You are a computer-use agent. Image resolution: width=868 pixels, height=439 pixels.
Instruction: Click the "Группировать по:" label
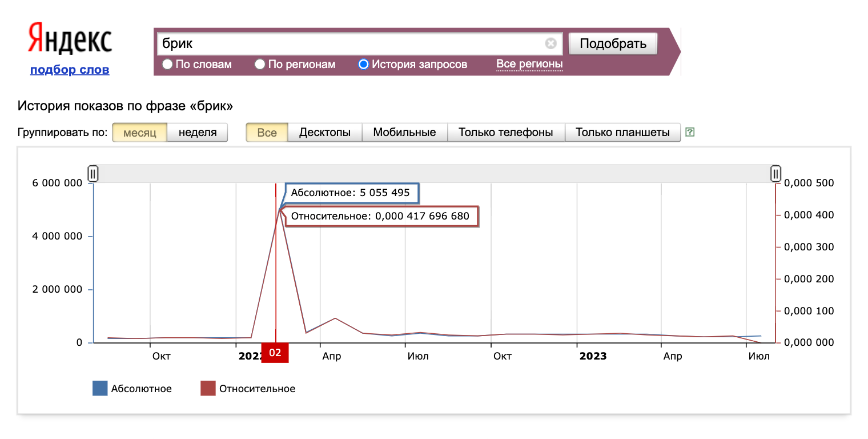[x=62, y=133]
